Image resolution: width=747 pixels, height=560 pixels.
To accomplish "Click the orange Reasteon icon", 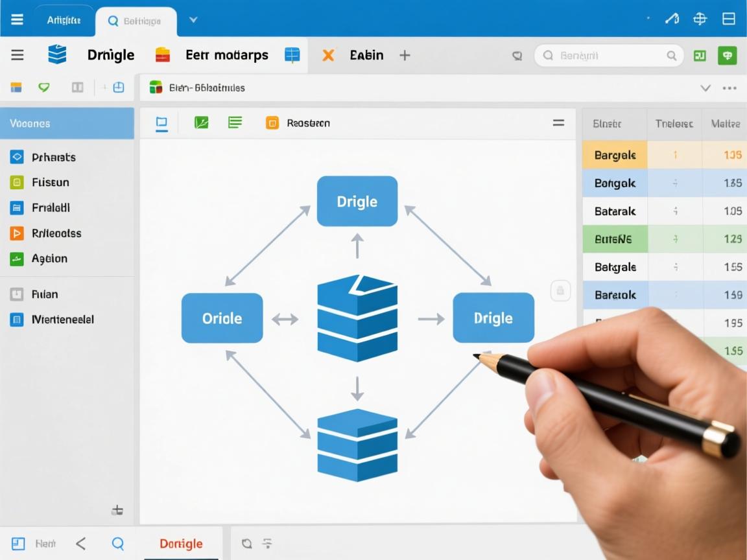I will [x=272, y=122].
